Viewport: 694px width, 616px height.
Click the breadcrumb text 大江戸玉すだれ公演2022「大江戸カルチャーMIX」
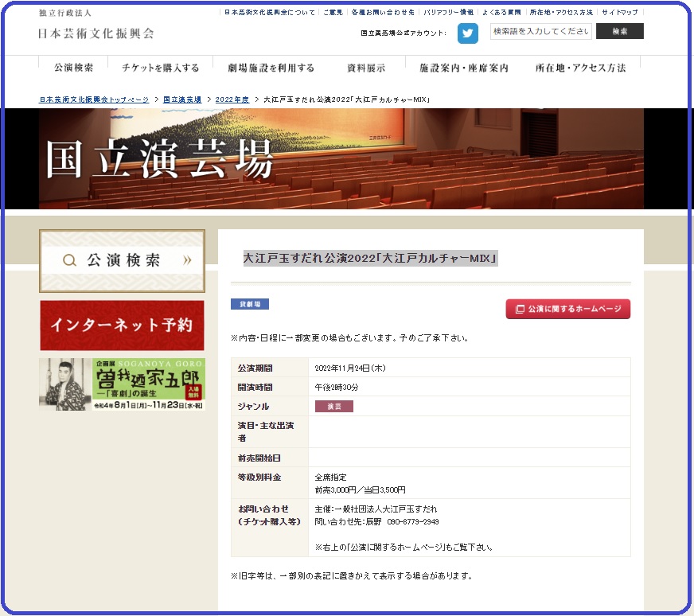point(346,99)
